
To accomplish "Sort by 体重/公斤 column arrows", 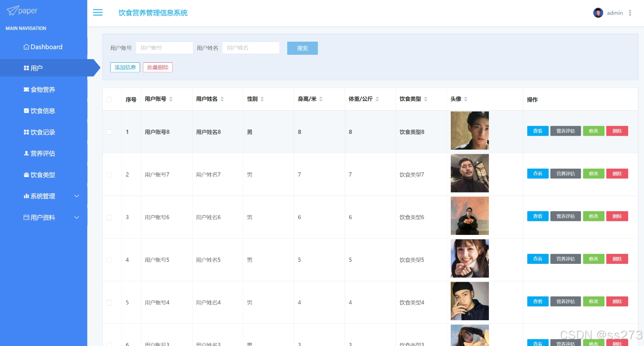I will point(377,99).
